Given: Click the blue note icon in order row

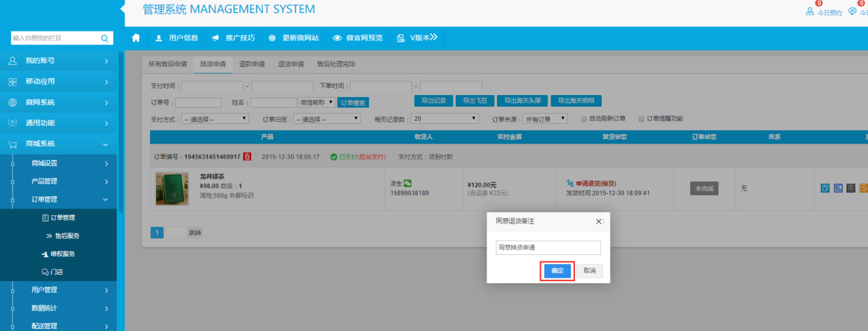Looking at the screenshot, I should [x=825, y=188].
